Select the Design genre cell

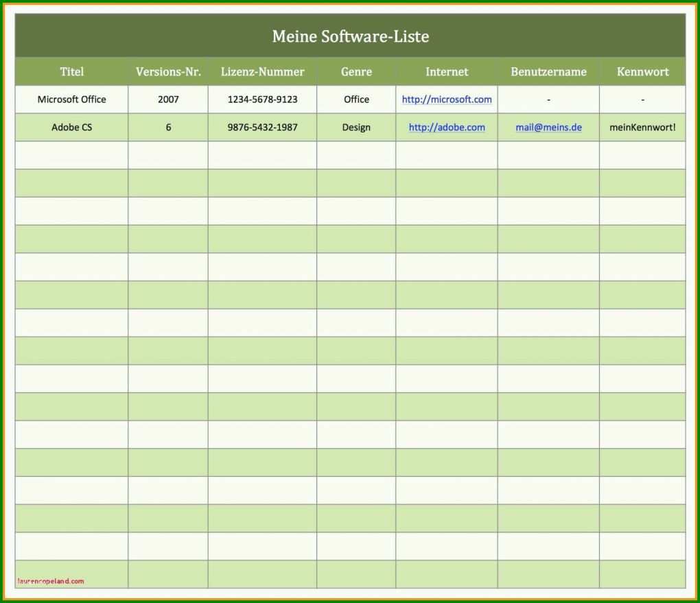tap(356, 127)
